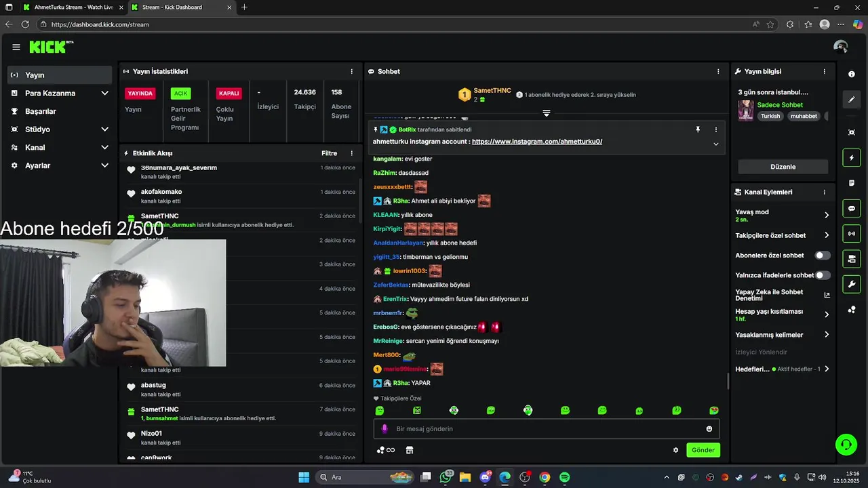The image size is (868, 488).
Task: Open Yasaklanmış kelimeler chevron
Action: tap(827, 335)
